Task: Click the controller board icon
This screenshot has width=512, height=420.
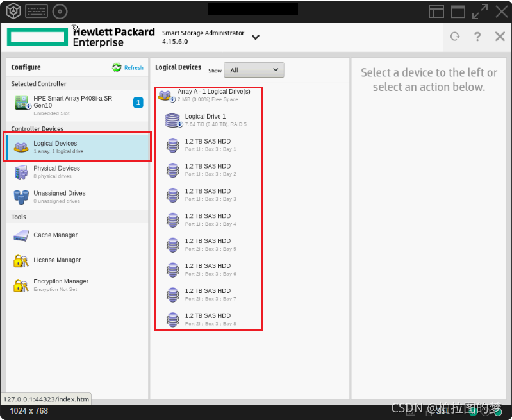Action: (22, 103)
